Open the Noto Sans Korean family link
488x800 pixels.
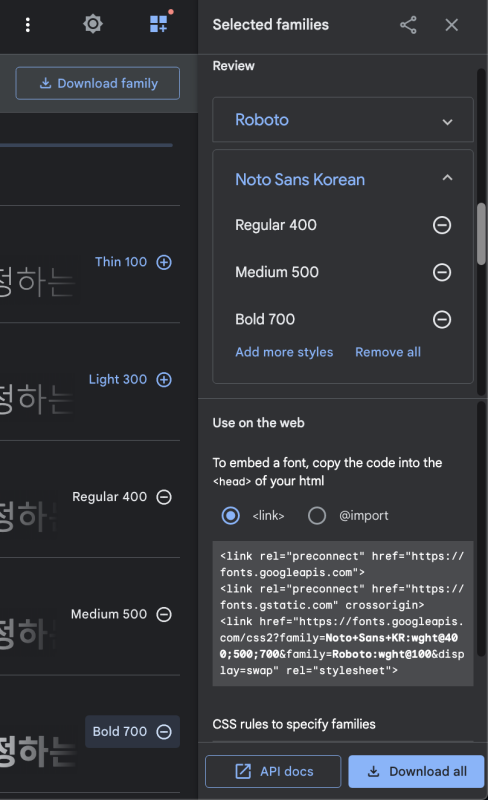point(300,180)
